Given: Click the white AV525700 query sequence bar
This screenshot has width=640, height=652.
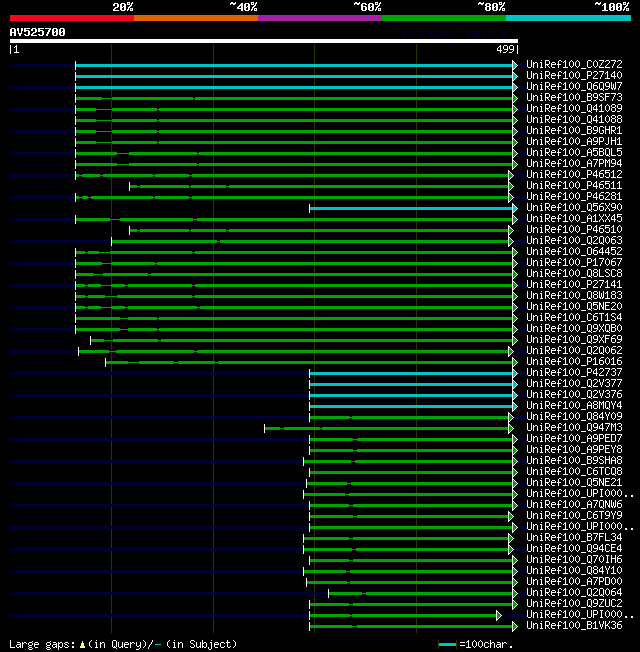Looking at the screenshot, I should tap(264, 41).
